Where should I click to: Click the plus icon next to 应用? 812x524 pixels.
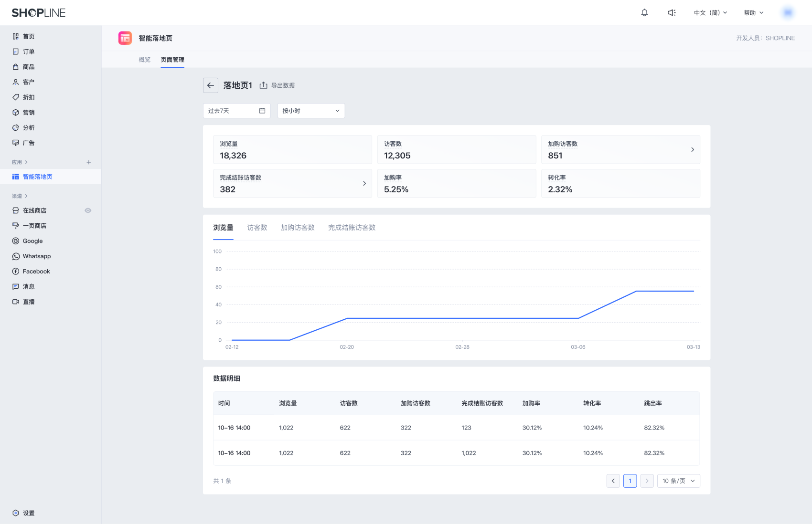(x=88, y=162)
